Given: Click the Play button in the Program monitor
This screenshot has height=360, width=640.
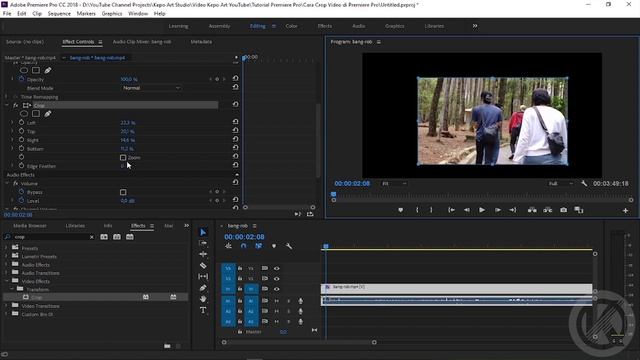Looking at the screenshot, I should pyautogui.click(x=482, y=210).
